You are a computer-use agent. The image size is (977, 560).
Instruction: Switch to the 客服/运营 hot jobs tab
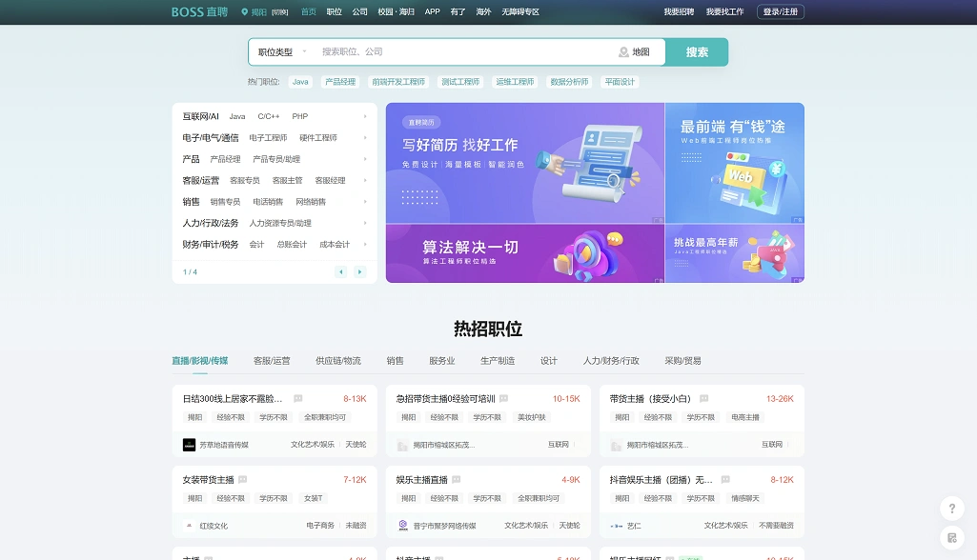coord(272,361)
